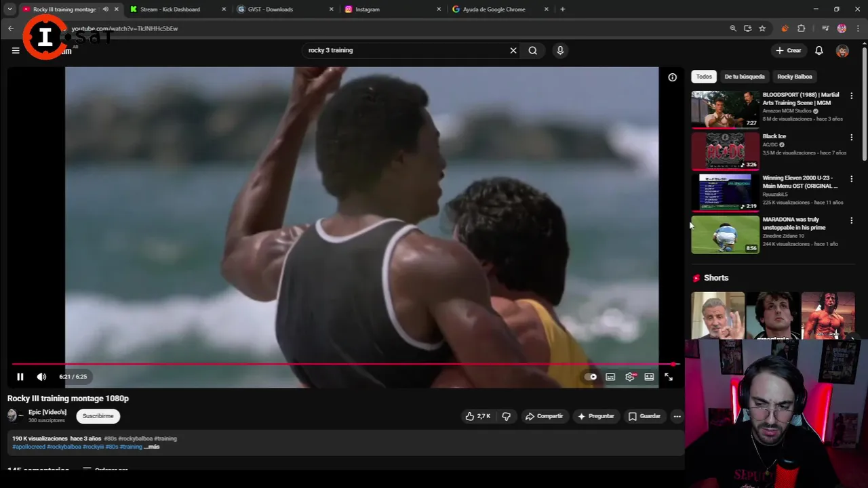This screenshot has width=868, height=488.
Task: Open YouTube notifications bell
Action: [819, 50]
